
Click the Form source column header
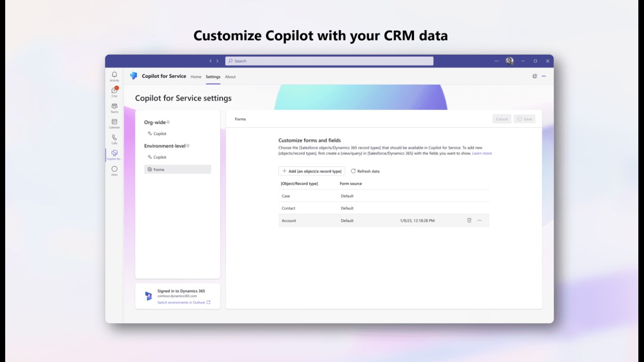click(x=351, y=183)
